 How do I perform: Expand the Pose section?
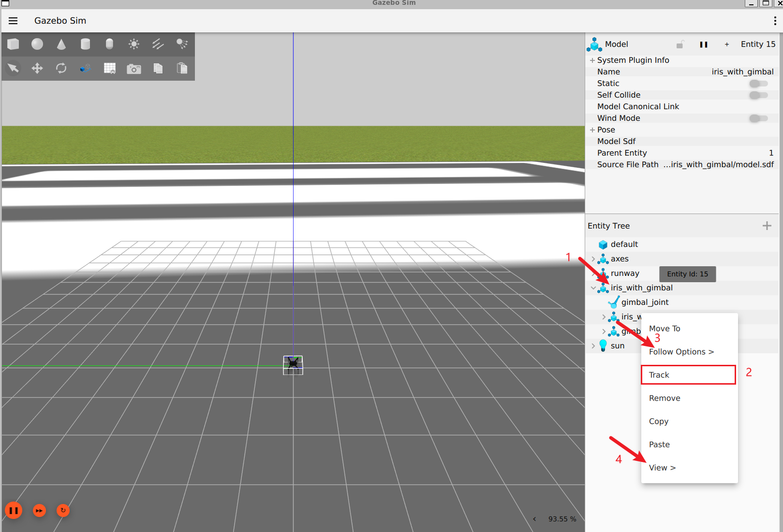coord(592,130)
